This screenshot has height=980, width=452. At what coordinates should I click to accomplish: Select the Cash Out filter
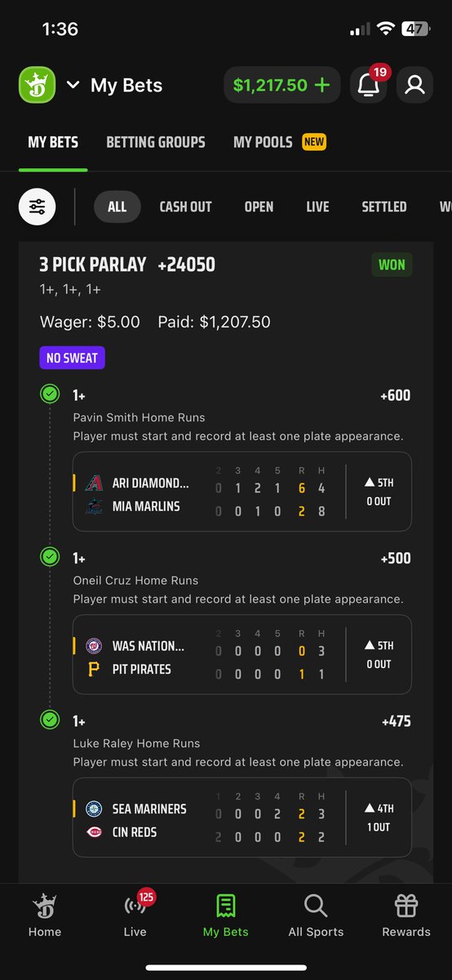[x=185, y=207]
